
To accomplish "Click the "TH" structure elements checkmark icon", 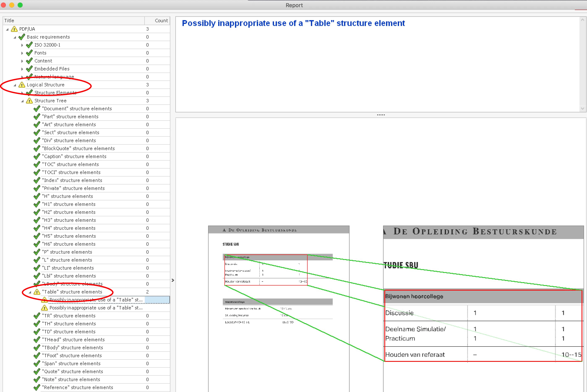I will pos(37,324).
